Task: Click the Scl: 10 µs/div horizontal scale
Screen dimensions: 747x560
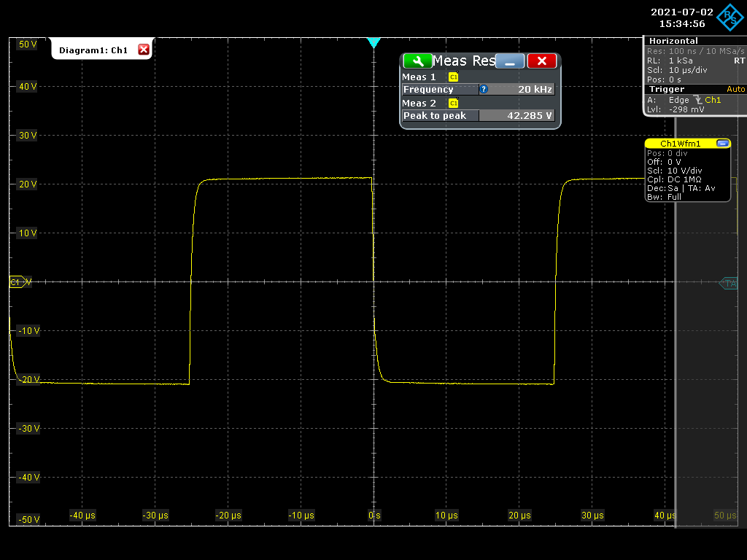Action: 676,70
